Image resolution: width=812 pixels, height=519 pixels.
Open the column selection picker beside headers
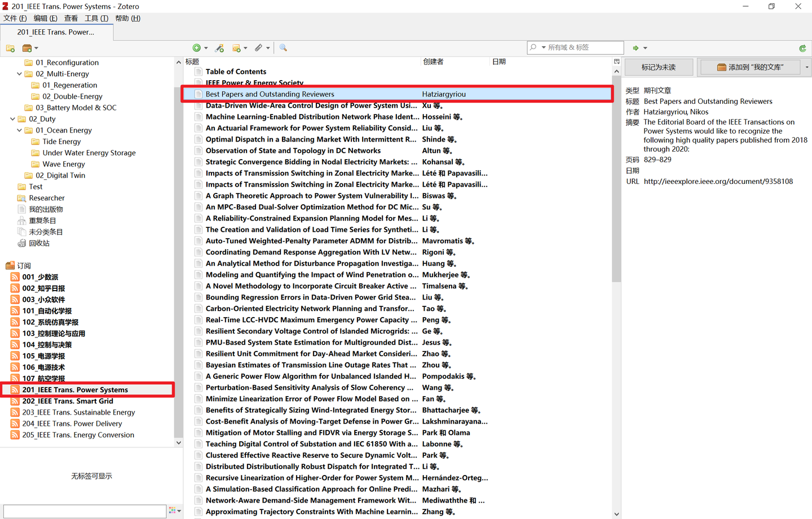[x=616, y=61]
